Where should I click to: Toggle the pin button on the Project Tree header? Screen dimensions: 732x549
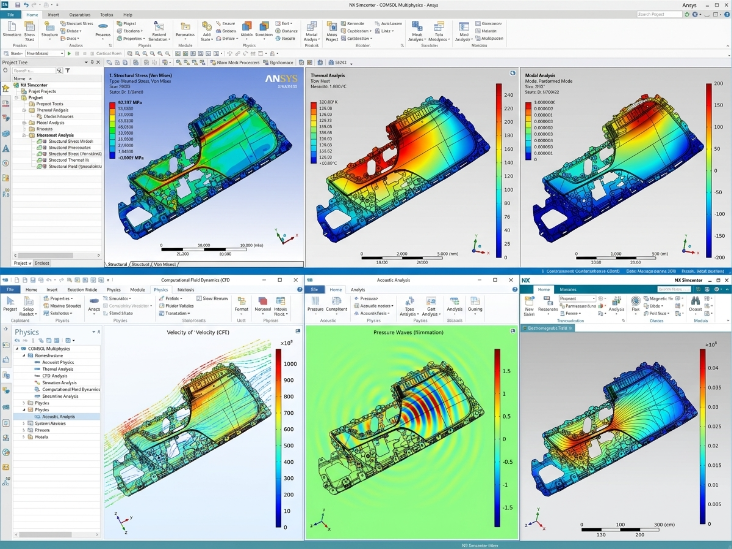[92, 62]
